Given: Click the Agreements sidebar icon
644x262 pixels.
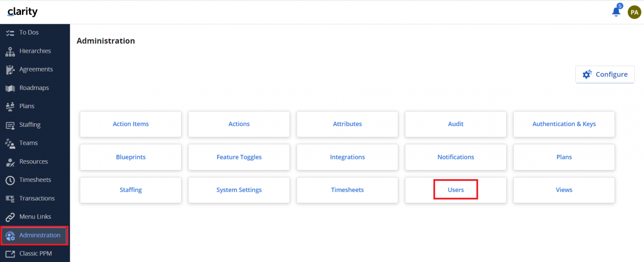Looking at the screenshot, I should [x=10, y=70].
